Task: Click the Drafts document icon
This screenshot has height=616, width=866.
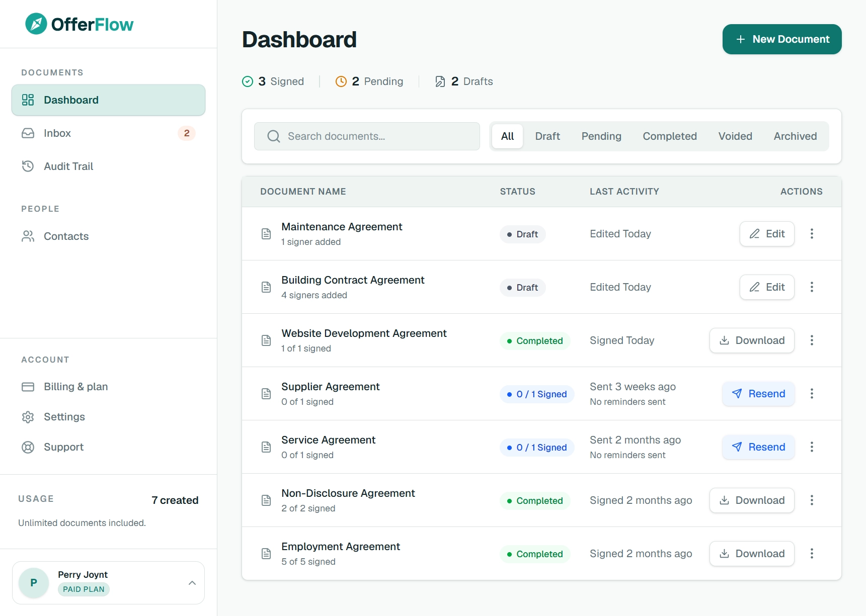Action: (440, 81)
